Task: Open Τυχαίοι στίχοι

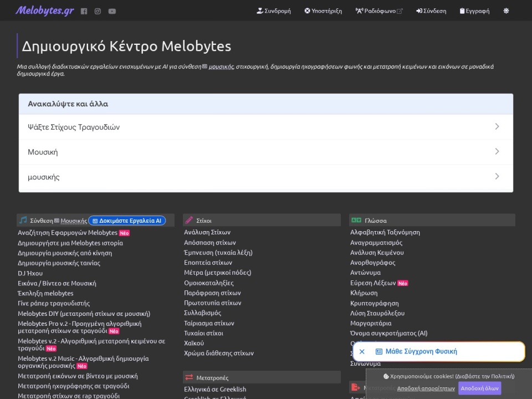Action: click(x=203, y=333)
